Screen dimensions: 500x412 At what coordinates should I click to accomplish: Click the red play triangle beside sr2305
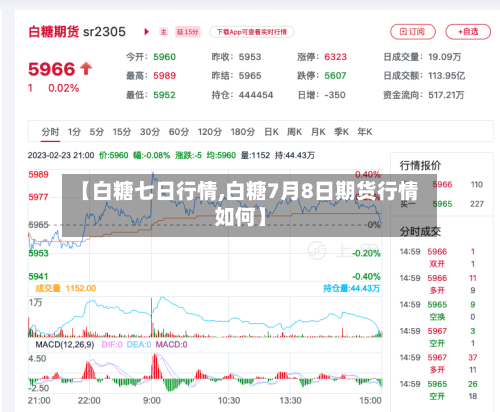[146, 32]
